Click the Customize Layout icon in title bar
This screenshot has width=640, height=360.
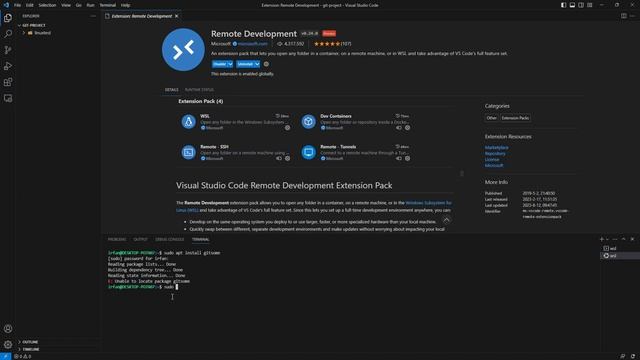tap(590, 5)
